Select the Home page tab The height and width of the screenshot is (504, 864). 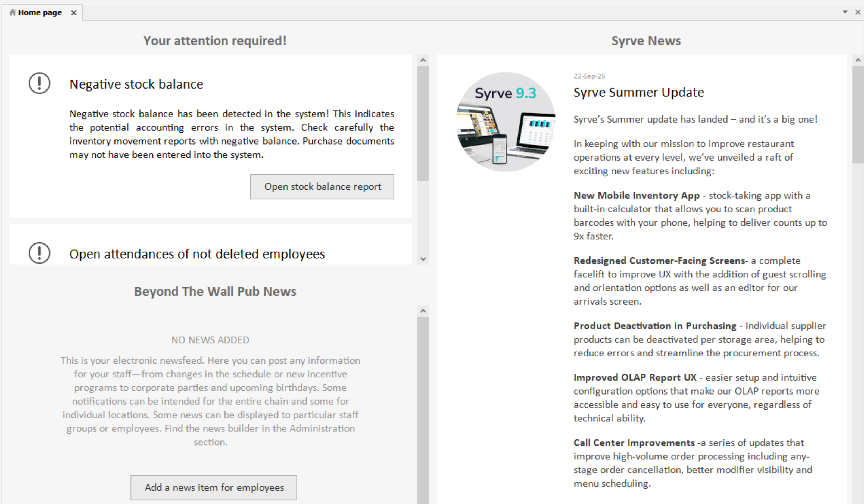[40, 13]
